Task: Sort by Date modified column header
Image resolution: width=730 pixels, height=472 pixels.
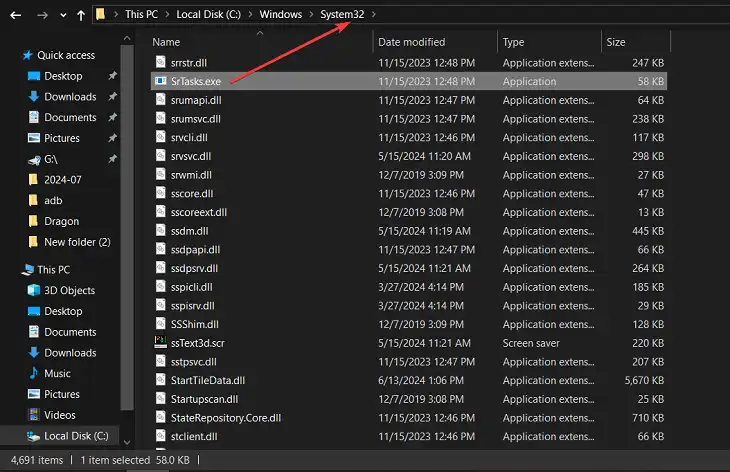Action: 412,42
